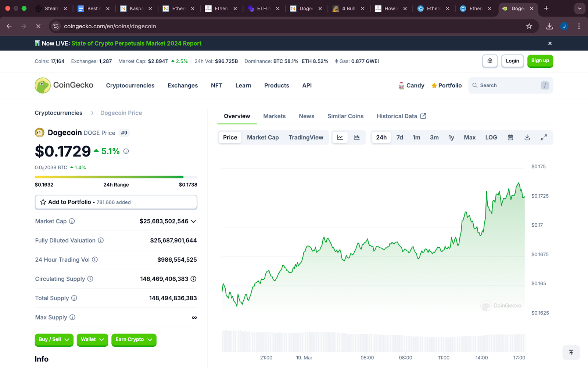
Task: Switch to the candlestick chart icon
Action: [x=356, y=137]
